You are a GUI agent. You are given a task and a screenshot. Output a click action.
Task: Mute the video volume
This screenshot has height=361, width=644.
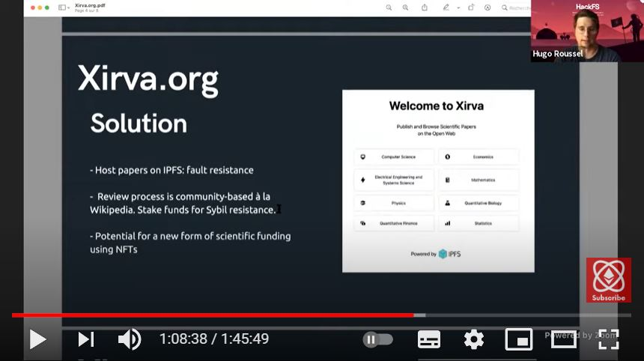click(x=130, y=339)
